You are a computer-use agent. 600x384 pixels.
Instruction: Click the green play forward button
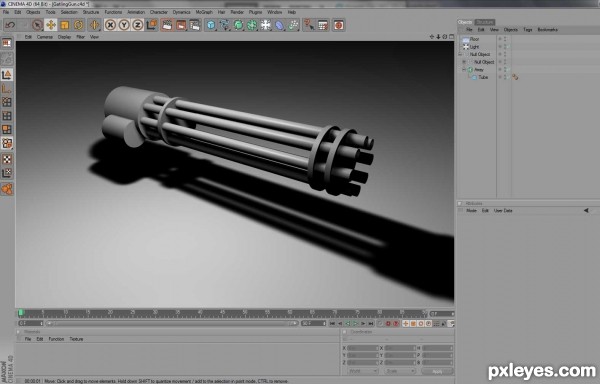click(355, 324)
